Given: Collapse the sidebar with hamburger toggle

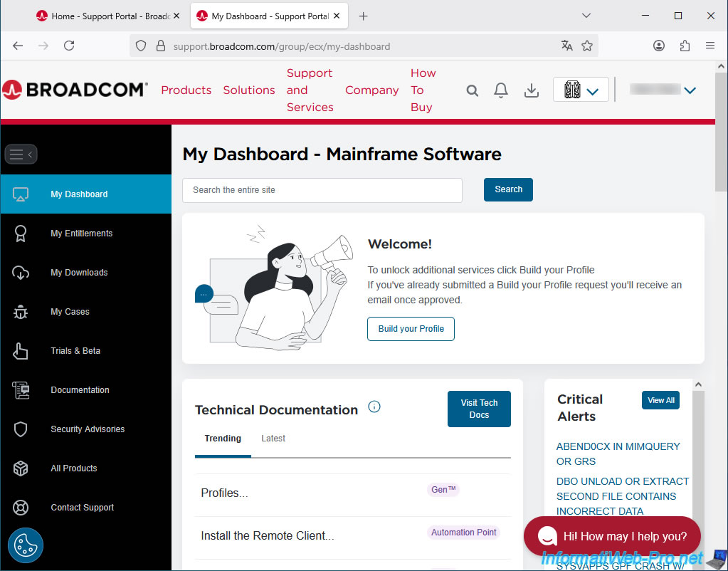Looking at the screenshot, I should (x=21, y=154).
